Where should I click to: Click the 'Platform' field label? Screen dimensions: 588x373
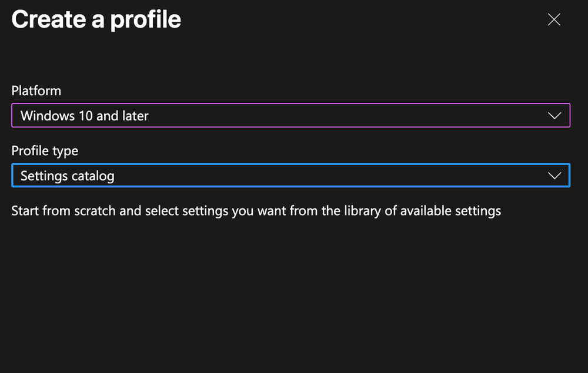point(36,90)
